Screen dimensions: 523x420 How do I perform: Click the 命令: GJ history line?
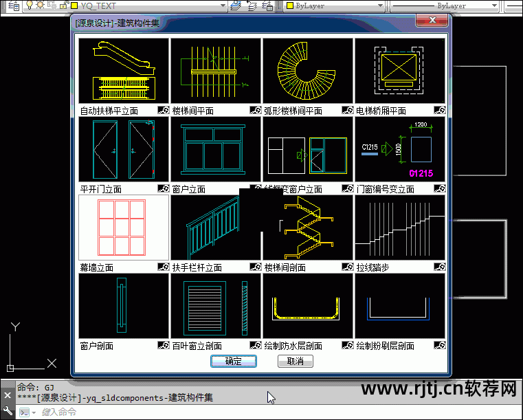36,388
